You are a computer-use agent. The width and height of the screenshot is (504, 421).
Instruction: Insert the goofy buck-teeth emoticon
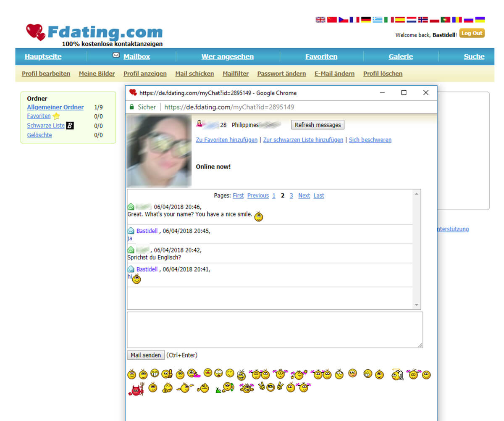pos(241,375)
